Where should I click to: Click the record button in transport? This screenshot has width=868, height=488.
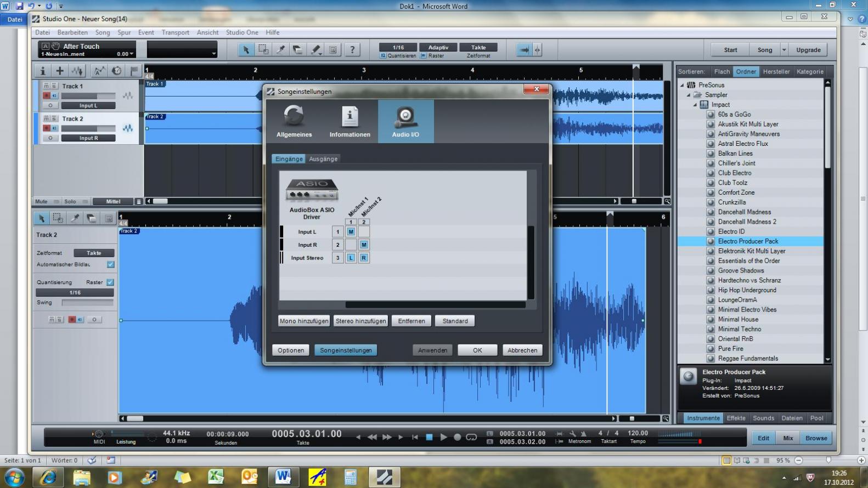pos(457,437)
